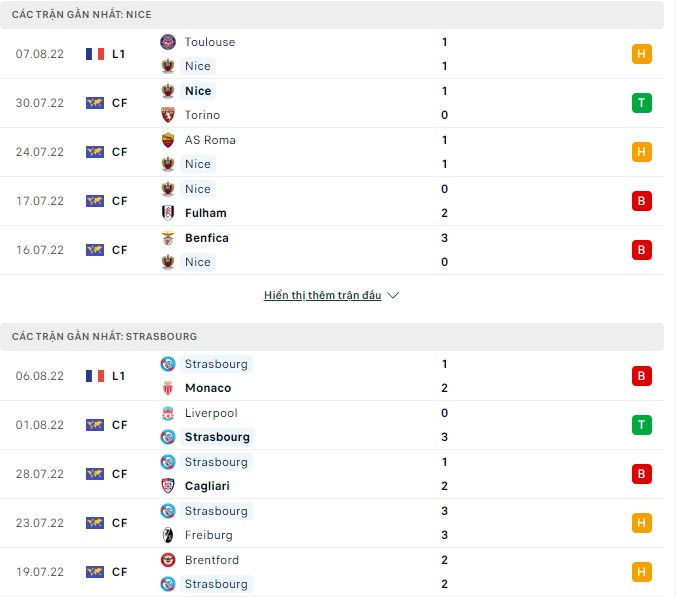Click green T badge for Liverpool-Strasbourg
The height and width of the screenshot is (597, 676).
click(642, 425)
